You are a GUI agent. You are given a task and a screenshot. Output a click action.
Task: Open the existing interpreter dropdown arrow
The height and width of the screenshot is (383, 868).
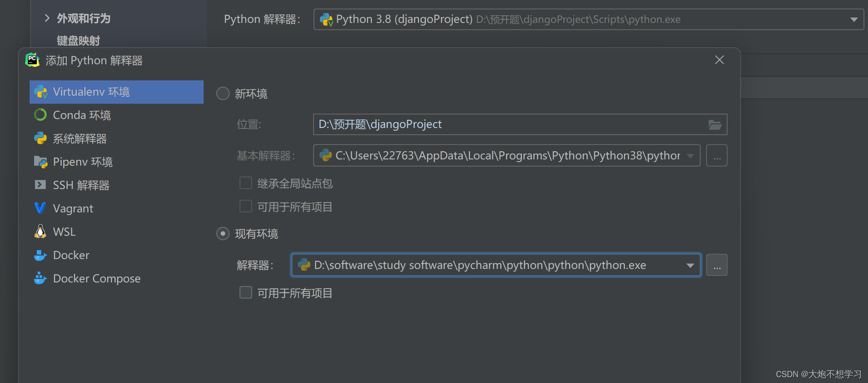pyautogui.click(x=690, y=265)
